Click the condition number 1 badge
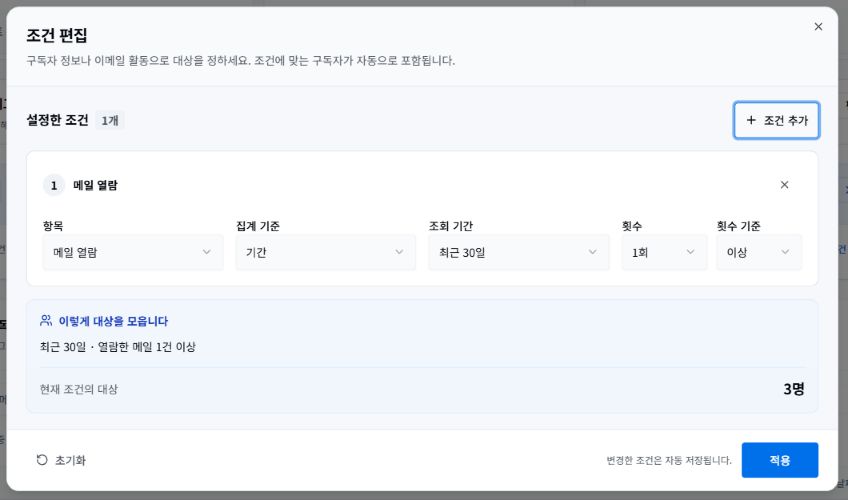Screen dimensions: 848x500 pos(54,185)
